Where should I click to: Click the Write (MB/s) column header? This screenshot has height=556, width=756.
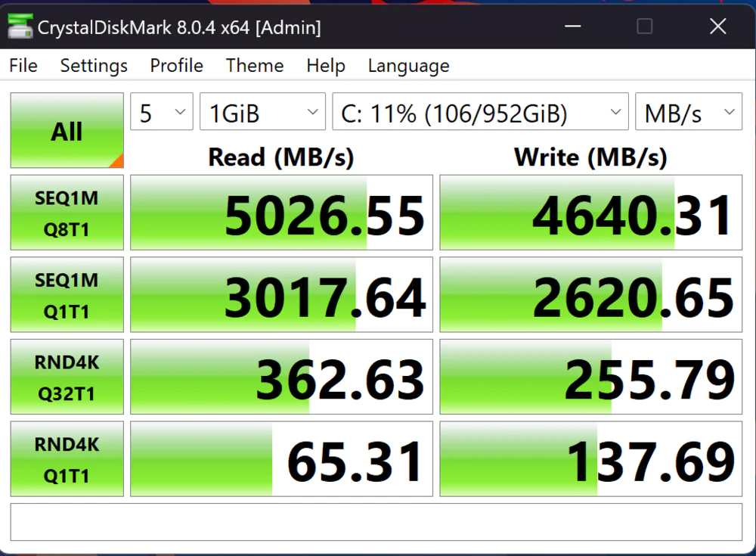click(590, 157)
